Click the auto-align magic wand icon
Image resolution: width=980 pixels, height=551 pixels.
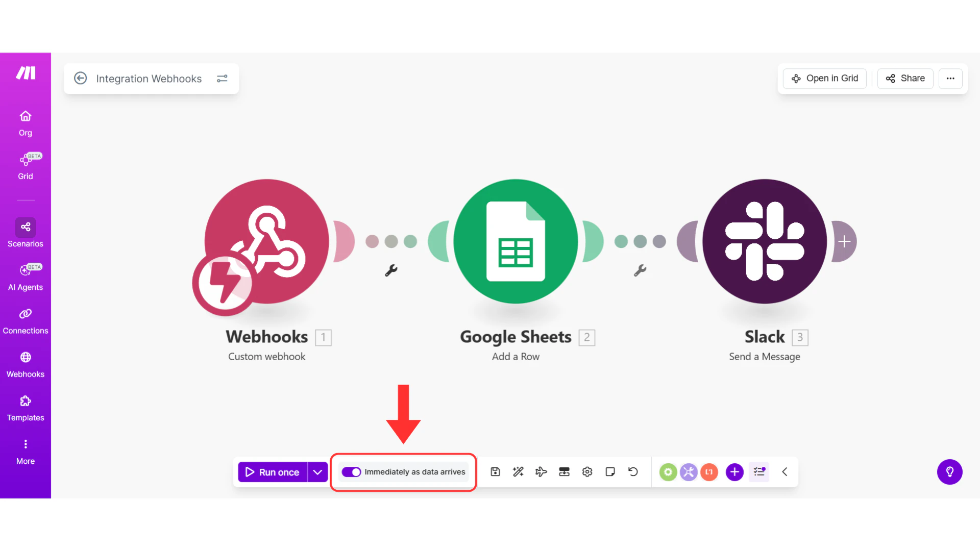(x=518, y=472)
